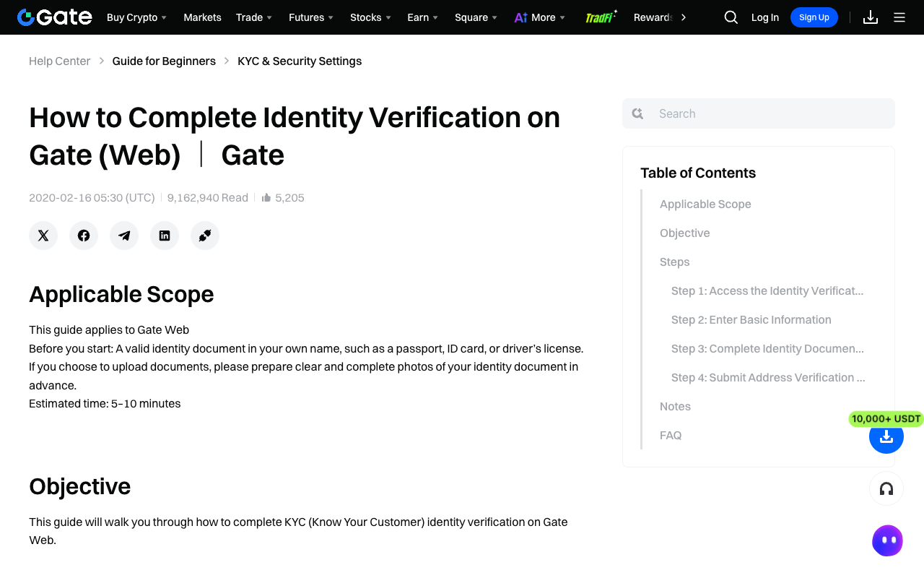Viewport: 924px width, 578px height.
Task: Jump to Step 3: Complete Identity Document
Action: pos(767,349)
